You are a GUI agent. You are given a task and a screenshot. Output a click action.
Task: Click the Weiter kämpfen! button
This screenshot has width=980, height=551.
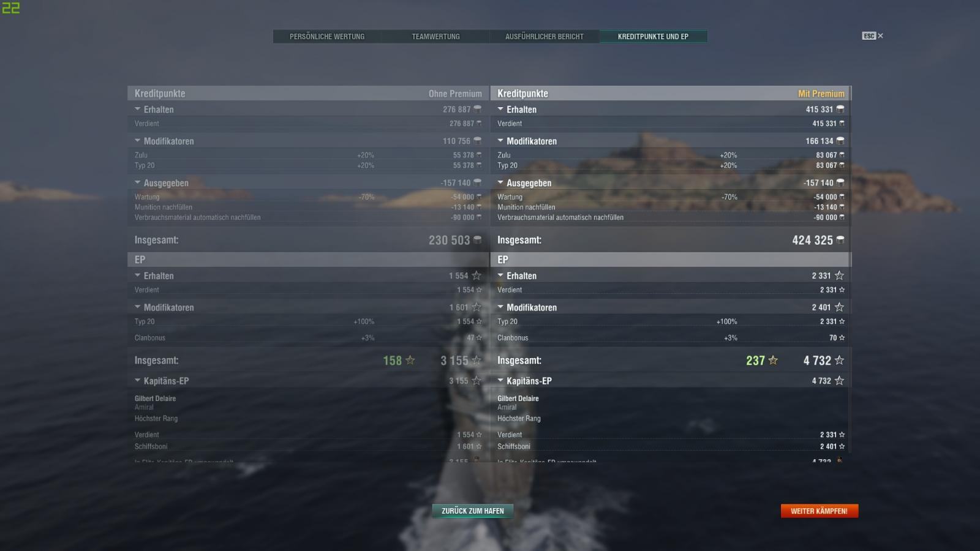pyautogui.click(x=820, y=511)
